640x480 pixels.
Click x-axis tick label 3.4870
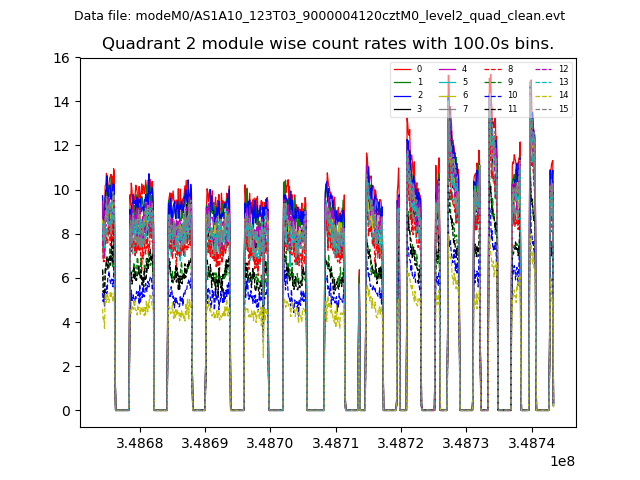pos(270,443)
